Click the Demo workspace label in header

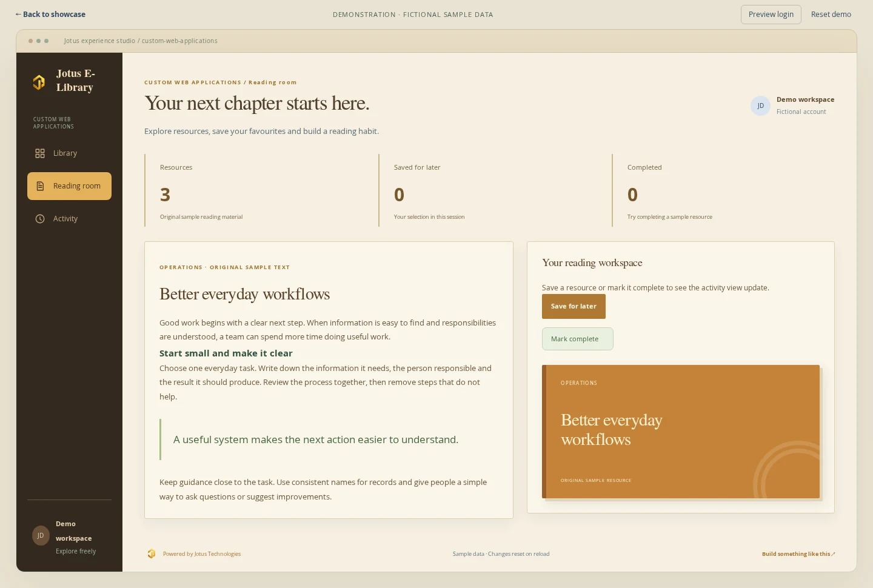tap(805, 99)
